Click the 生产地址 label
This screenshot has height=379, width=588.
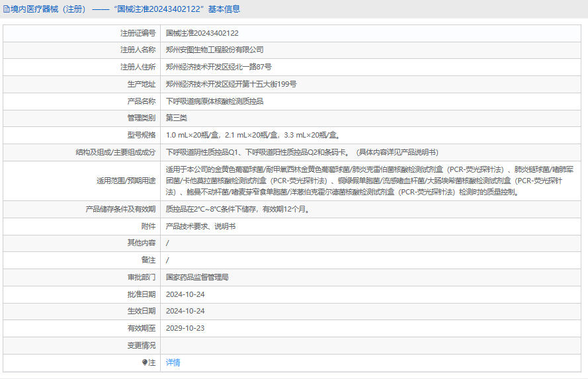(142, 84)
